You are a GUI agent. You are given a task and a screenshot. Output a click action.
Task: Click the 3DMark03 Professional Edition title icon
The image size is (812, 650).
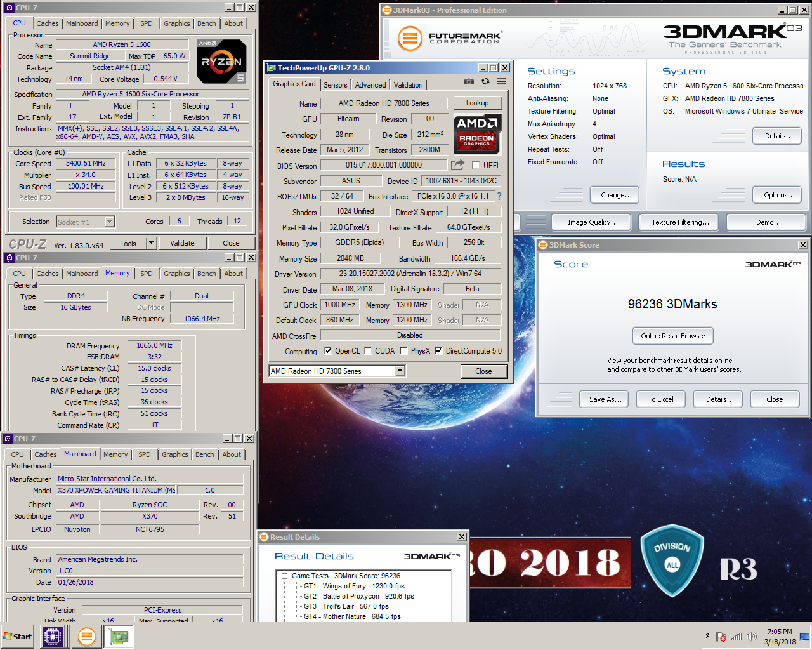(387, 10)
